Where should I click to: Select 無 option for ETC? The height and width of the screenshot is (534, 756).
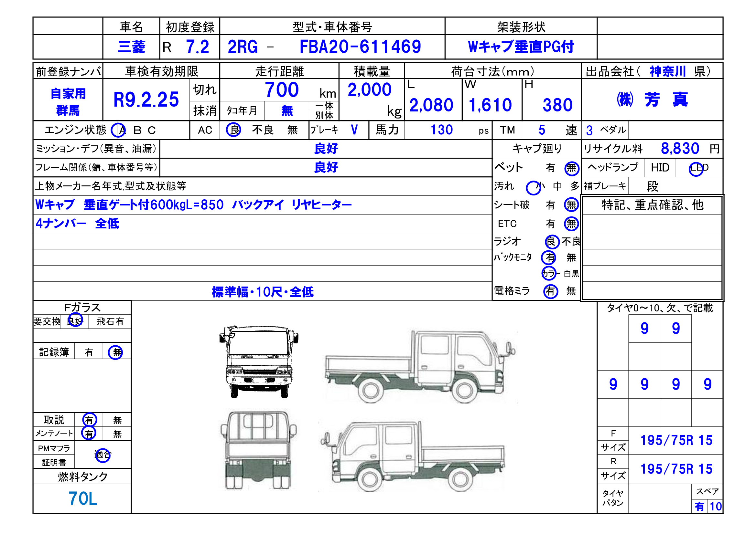click(571, 224)
